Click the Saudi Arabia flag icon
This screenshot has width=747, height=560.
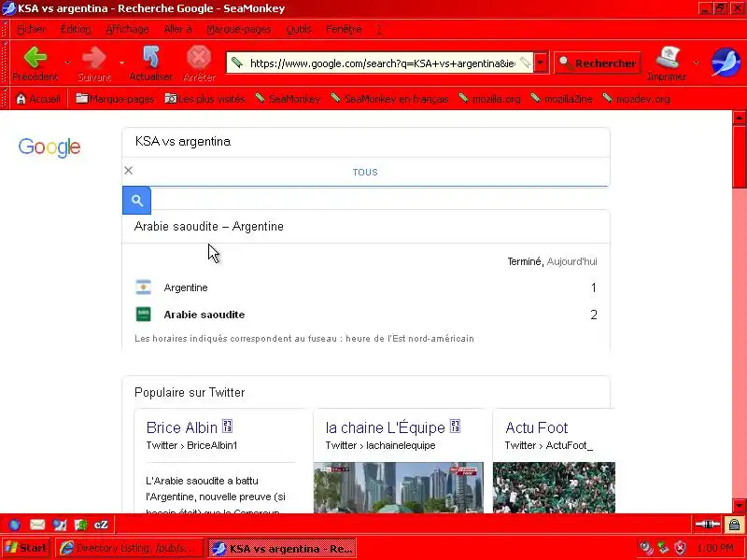[143, 315]
